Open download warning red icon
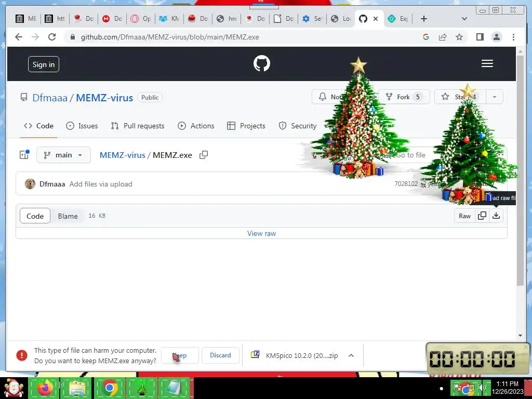This screenshot has height=399, width=532. pos(22,355)
